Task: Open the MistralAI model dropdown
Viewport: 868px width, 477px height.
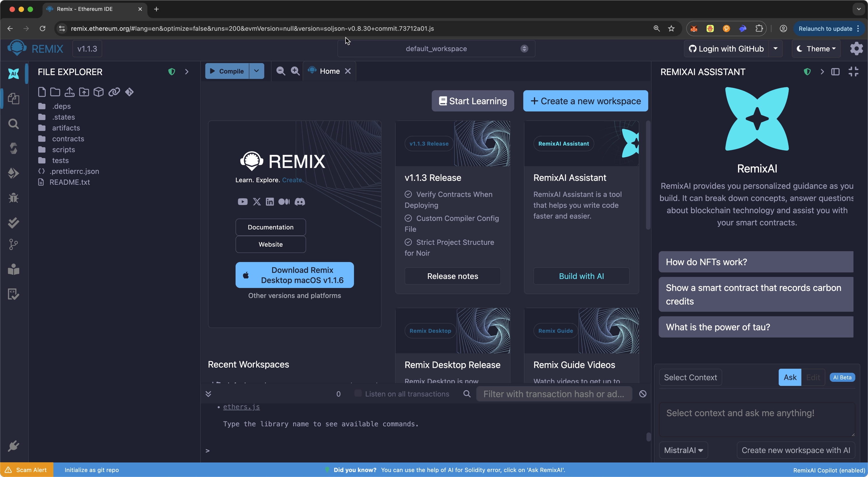Action: [683, 450]
